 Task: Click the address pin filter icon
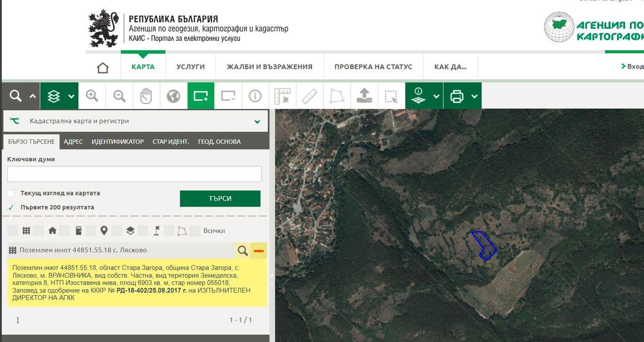tap(104, 231)
